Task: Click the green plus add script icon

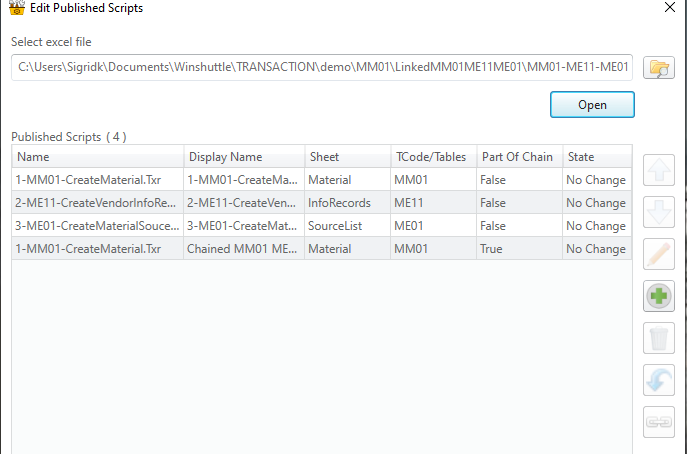Action: 658,296
